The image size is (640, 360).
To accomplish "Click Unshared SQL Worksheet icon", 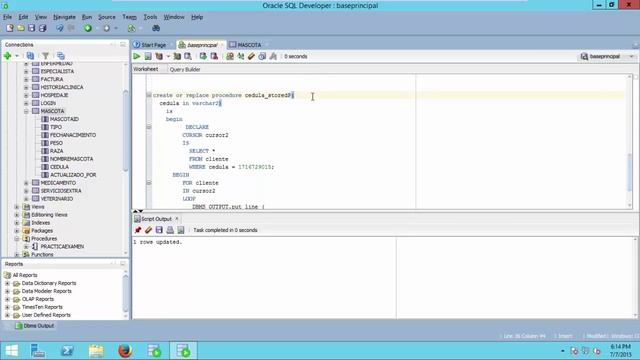I will tap(230, 56).
